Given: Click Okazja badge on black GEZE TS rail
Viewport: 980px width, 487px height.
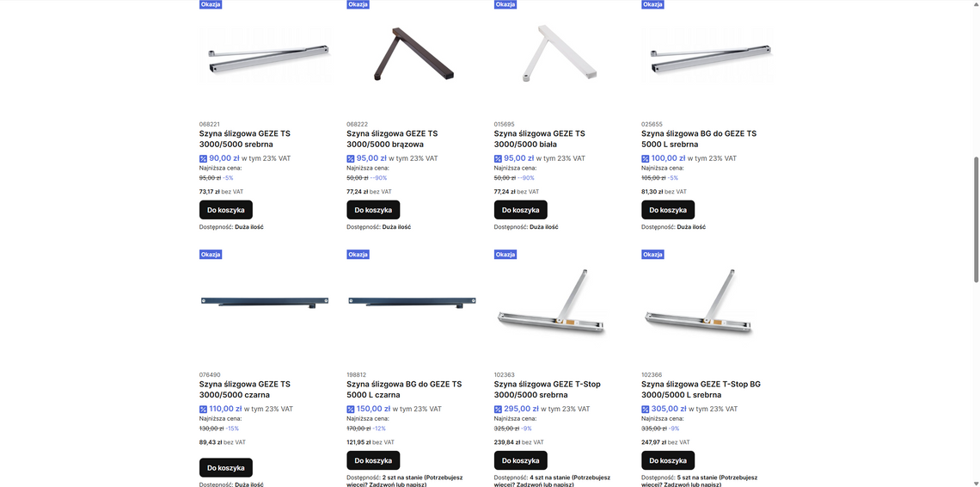Looking at the screenshot, I should pyautogui.click(x=211, y=255).
